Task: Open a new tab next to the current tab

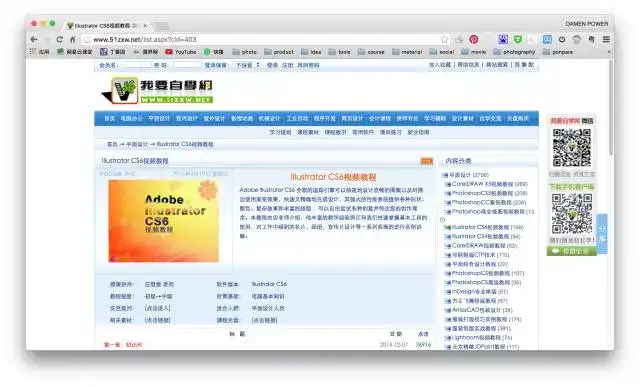Action: (x=162, y=26)
